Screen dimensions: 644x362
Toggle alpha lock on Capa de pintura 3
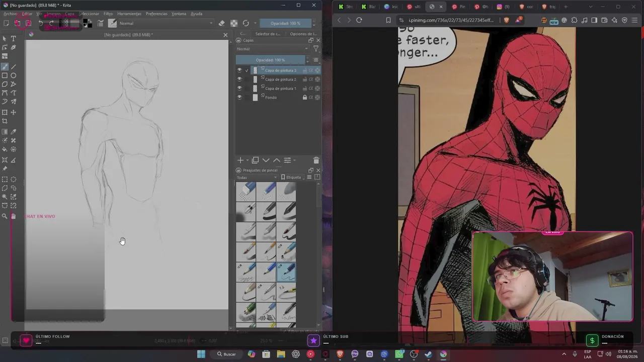(317, 70)
